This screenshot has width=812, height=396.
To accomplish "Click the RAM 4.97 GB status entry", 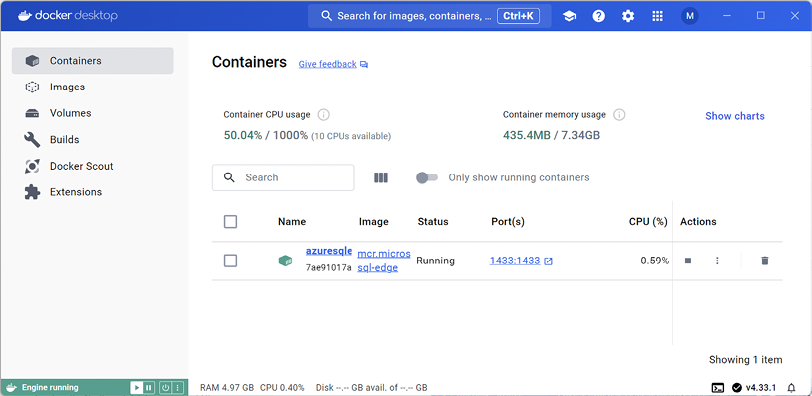I will (x=227, y=388).
